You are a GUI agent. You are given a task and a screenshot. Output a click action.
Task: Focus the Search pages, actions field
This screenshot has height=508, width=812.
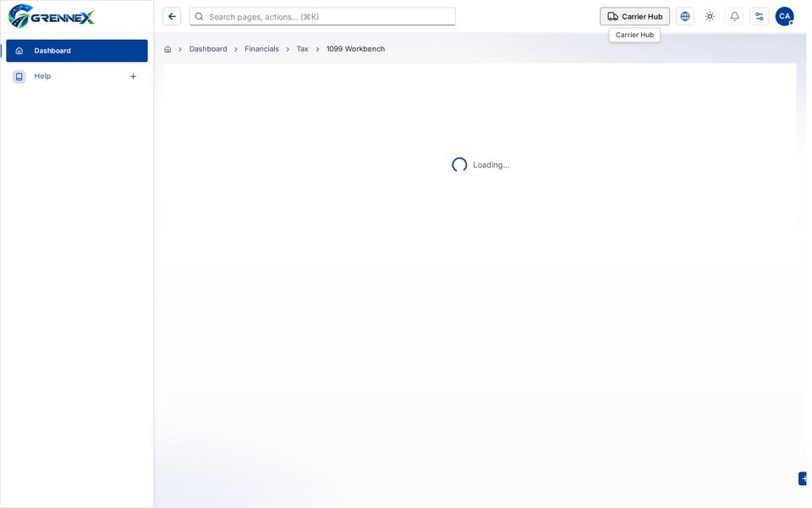[322, 17]
